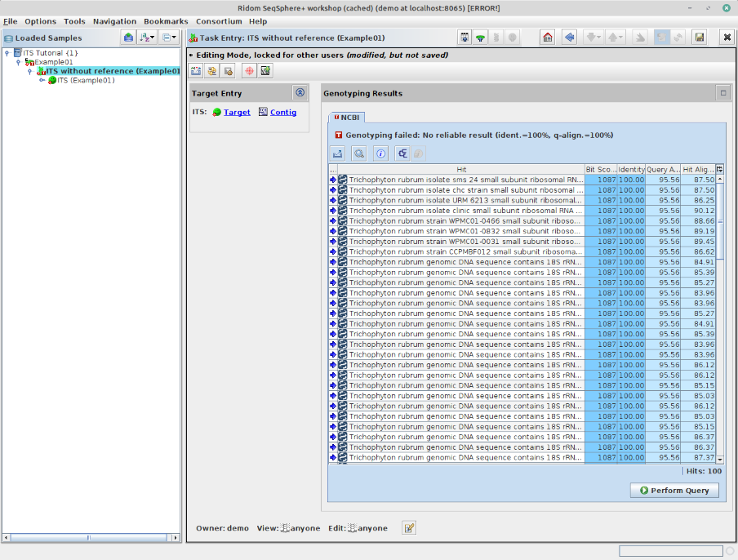
Task: Click the edit permissions icon next to Edit: anyone
Action: tap(407, 527)
